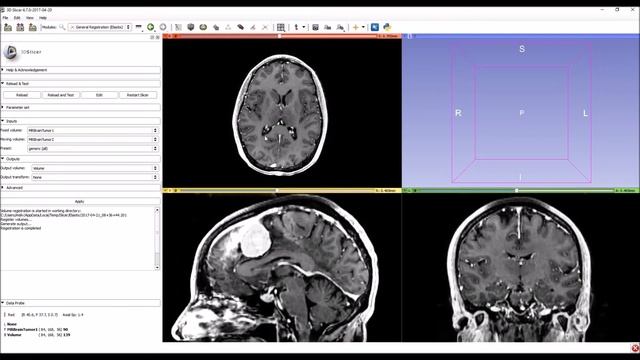Open the Markups module icon
The image size is (640, 360).
click(228, 27)
